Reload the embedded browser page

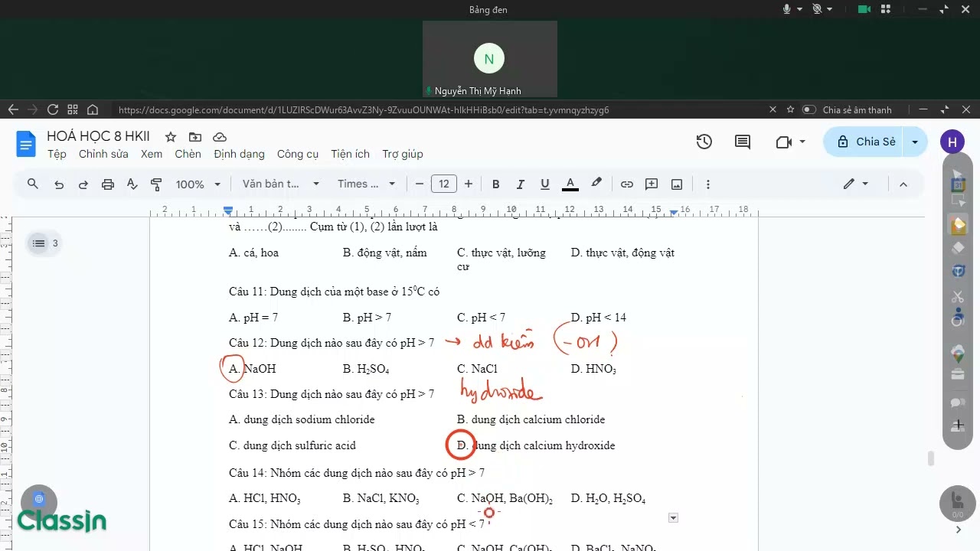[x=53, y=109]
